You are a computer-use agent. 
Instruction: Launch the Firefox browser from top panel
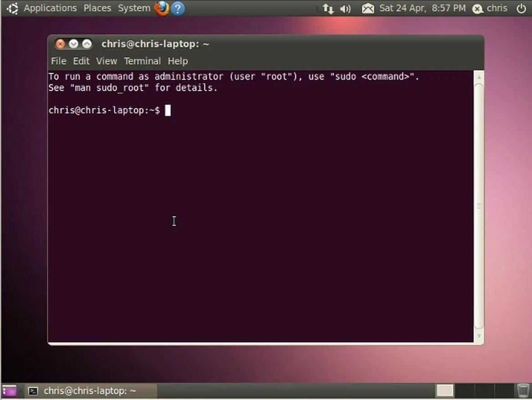tap(162, 8)
